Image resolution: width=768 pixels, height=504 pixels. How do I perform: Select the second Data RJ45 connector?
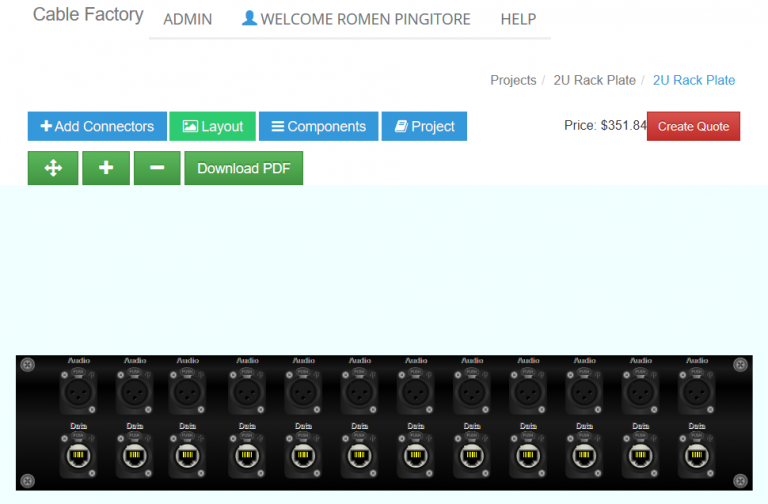click(135, 455)
